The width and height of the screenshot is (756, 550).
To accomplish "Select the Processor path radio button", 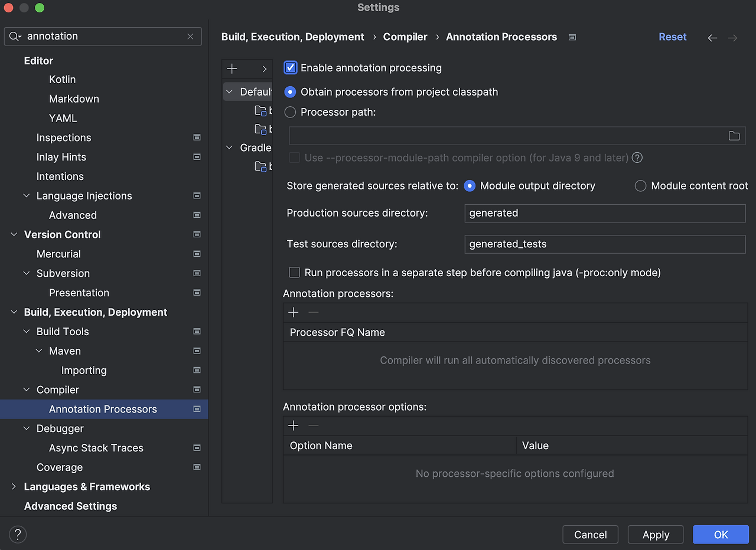I will coord(291,112).
